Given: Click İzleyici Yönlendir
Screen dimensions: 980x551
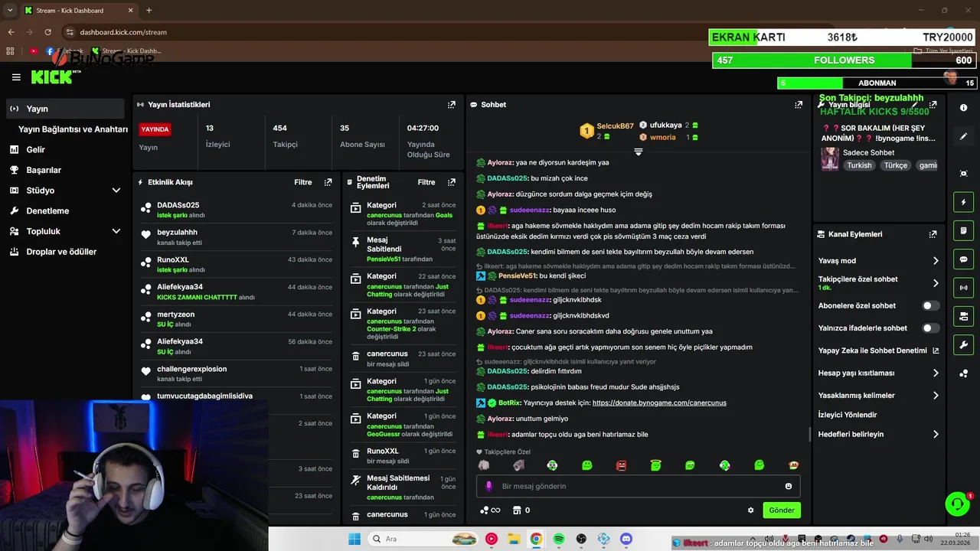Looking at the screenshot, I should (x=848, y=415).
